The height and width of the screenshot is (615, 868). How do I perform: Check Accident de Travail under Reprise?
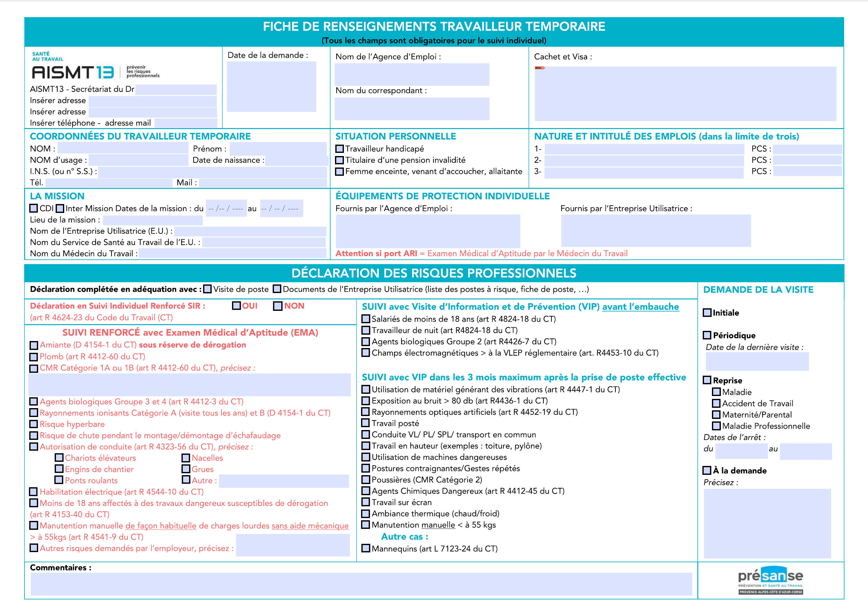(716, 403)
